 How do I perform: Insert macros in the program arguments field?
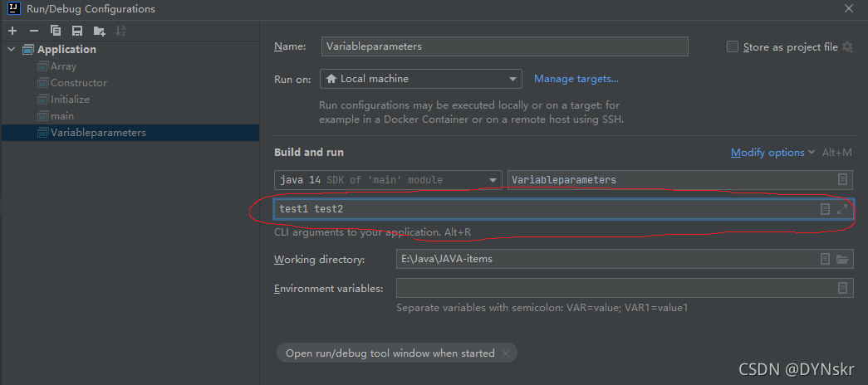825,209
